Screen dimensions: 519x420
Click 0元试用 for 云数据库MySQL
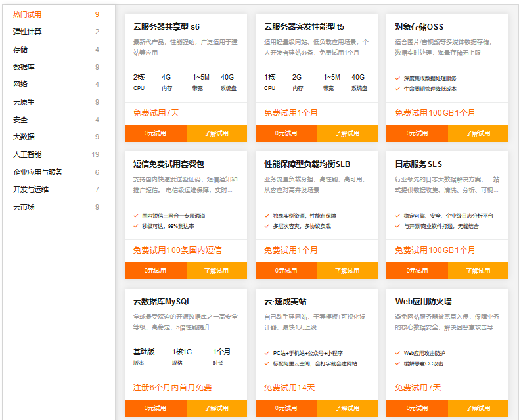(x=156, y=408)
